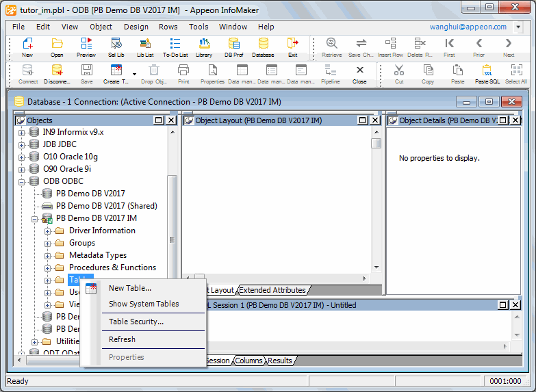The width and height of the screenshot is (536, 392).
Task: Open the Library painter icon
Action: (204, 47)
